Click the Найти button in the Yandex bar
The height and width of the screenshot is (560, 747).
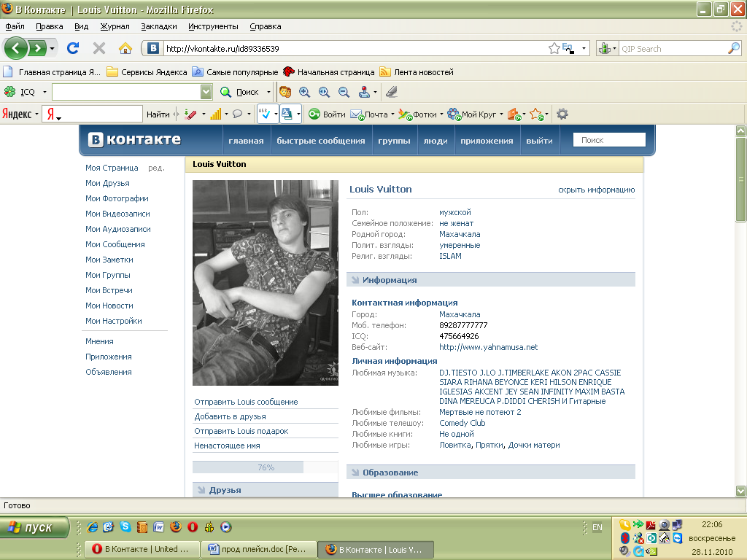click(x=158, y=114)
